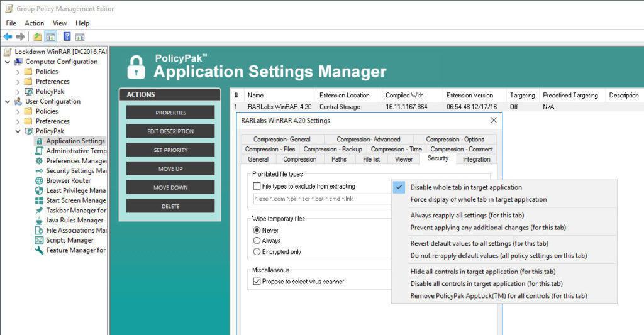Select the Always wipe temporary files radio
Screen dimensions: 644x335
(x=257, y=241)
